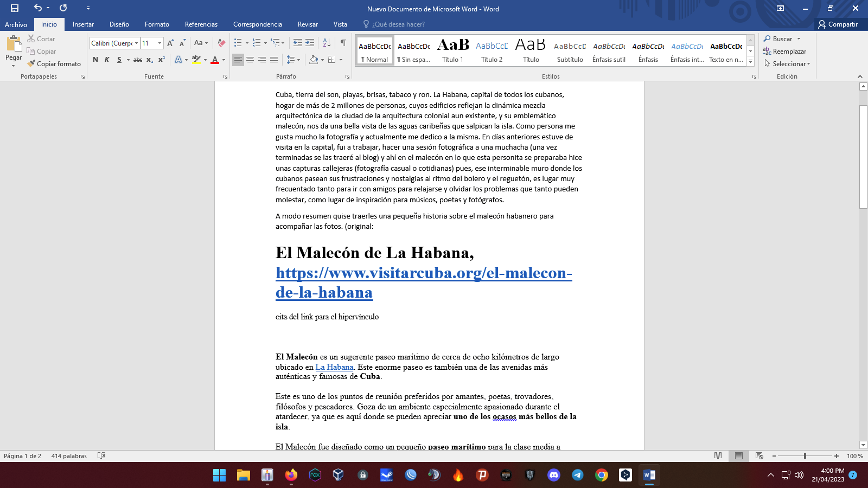Switch to the Diseño tab
The height and width of the screenshot is (488, 868).
coord(119,24)
